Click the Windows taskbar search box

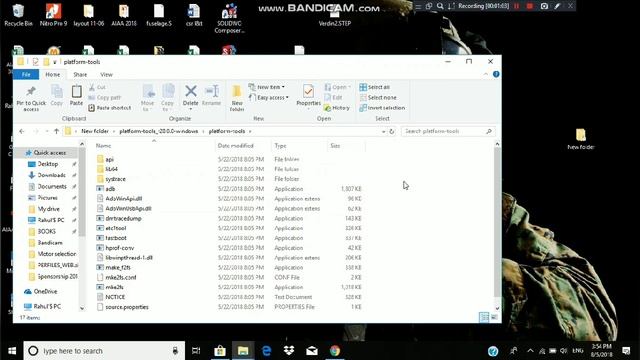104,351
